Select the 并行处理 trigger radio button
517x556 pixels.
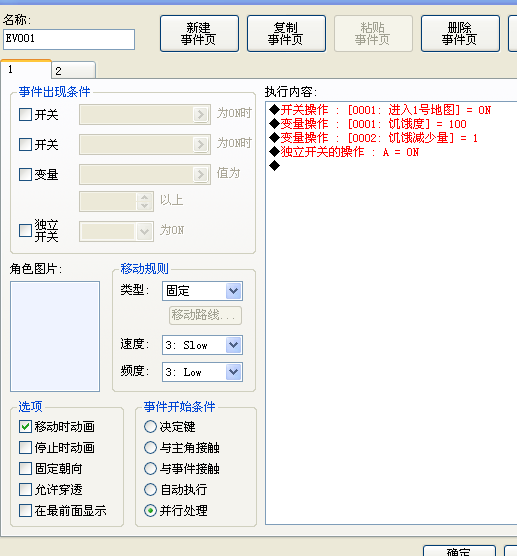coord(150,511)
